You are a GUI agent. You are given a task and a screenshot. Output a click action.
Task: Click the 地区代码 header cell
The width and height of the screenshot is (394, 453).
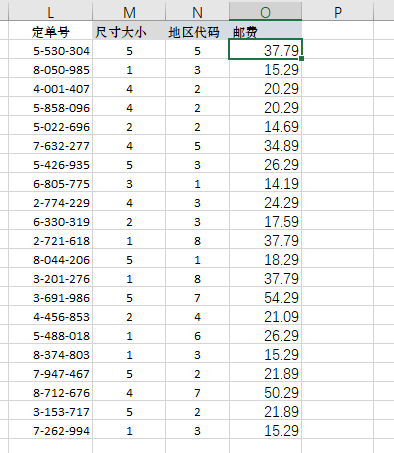[197, 32]
